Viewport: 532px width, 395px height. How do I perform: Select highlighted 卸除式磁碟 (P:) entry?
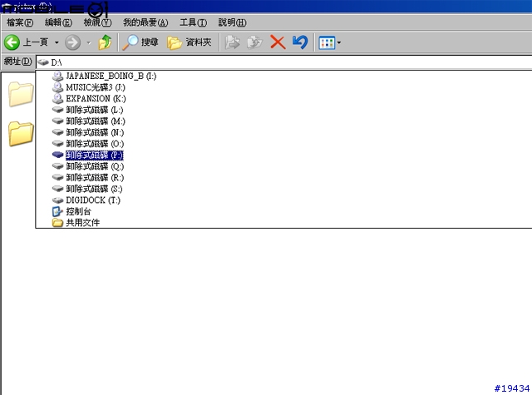tap(94, 155)
